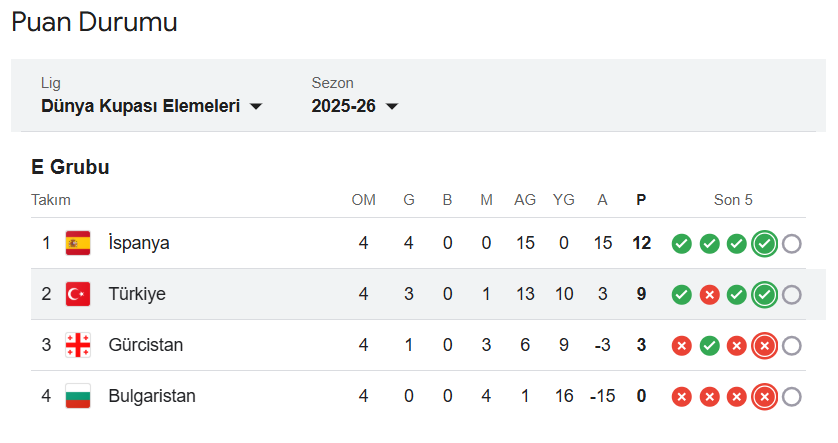Click the E Grubu group heading
Screen dimensions: 838x443
click(70, 167)
